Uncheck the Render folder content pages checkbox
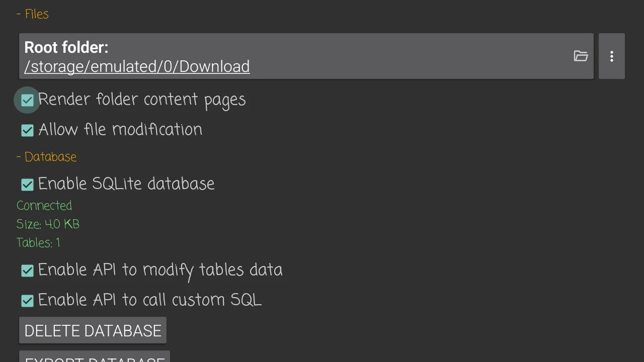 pos(27,100)
